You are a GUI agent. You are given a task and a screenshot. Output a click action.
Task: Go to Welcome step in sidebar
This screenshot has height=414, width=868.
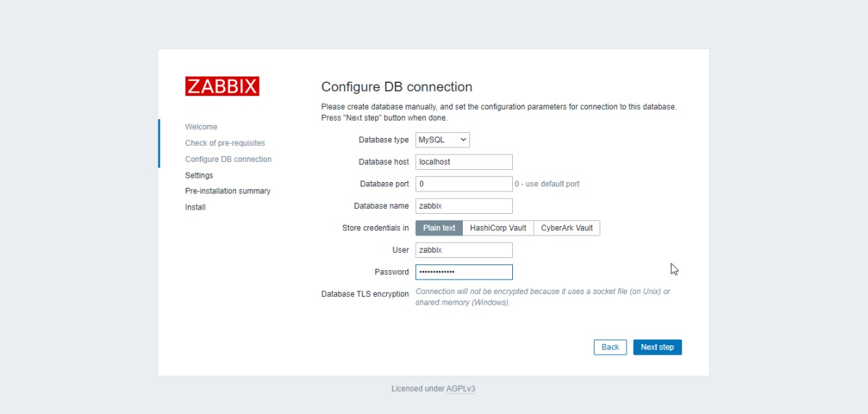(x=201, y=127)
